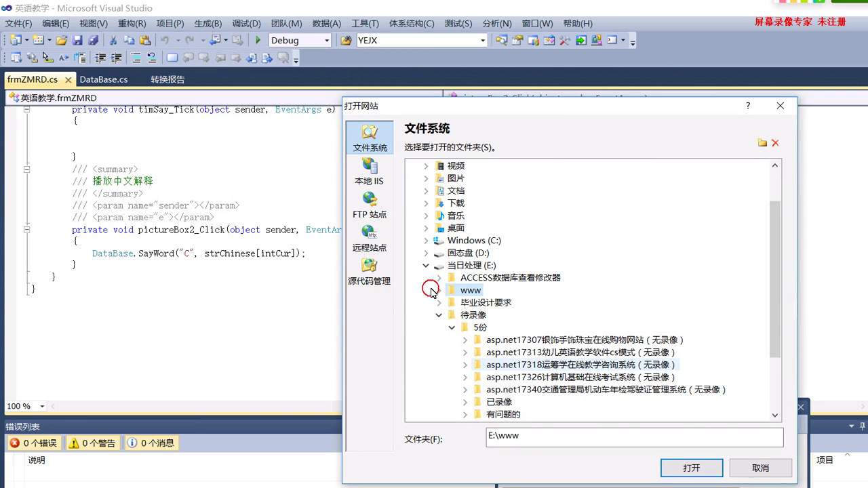Screen dimensions: 868x488
Task: Open Solution Explorer icon in toolbar
Action: click(x=502, y=41)
